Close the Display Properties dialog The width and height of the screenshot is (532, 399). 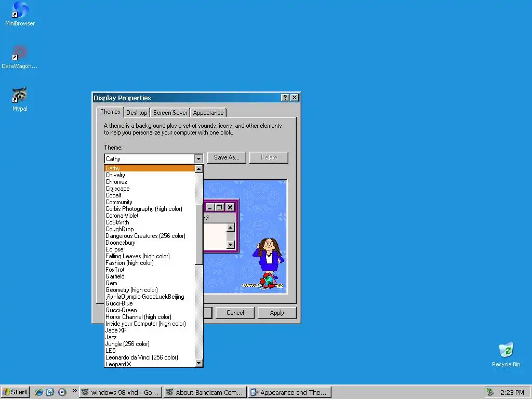(295, 98)
